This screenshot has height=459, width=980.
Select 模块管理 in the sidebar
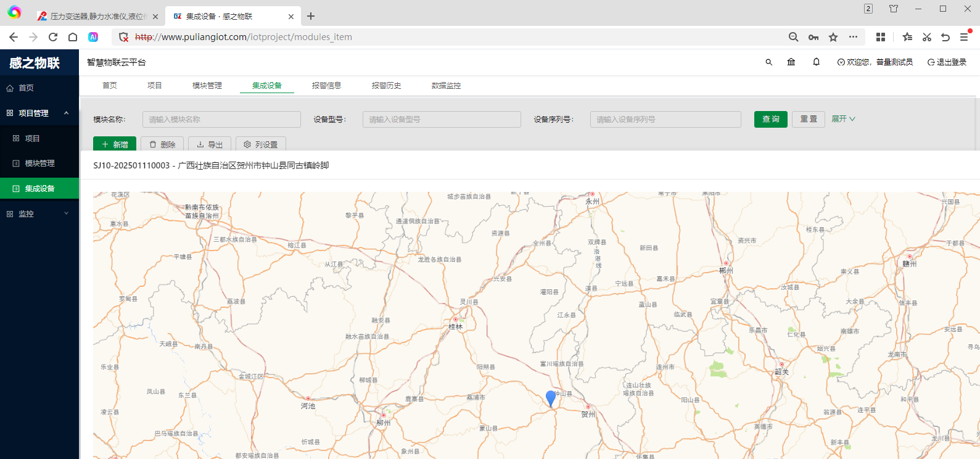tap(39, 163)
